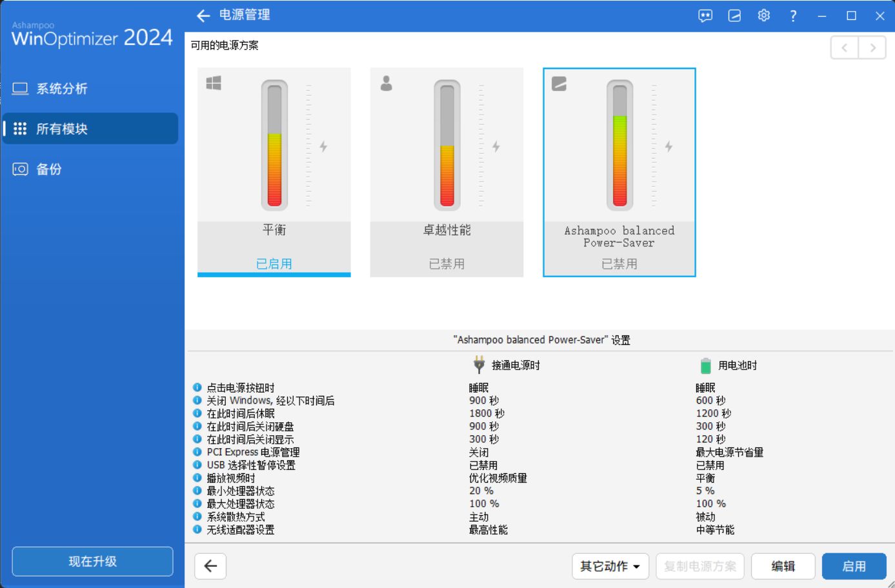
Task: Click the Power-Saver plan power level gauge
Action: tap(620, 145)
